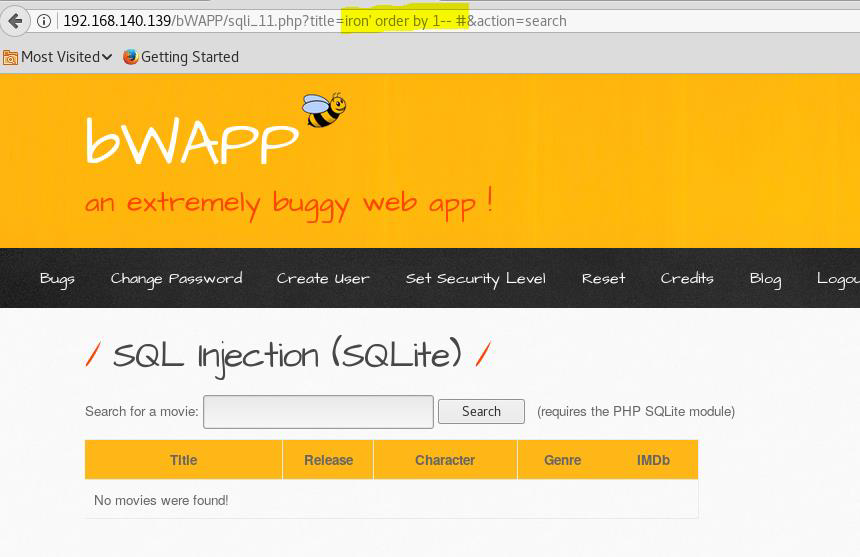Open the Create User menu item
Image resolution: width=860 pixels, height=557 pixels.
[x=323, y=278]
